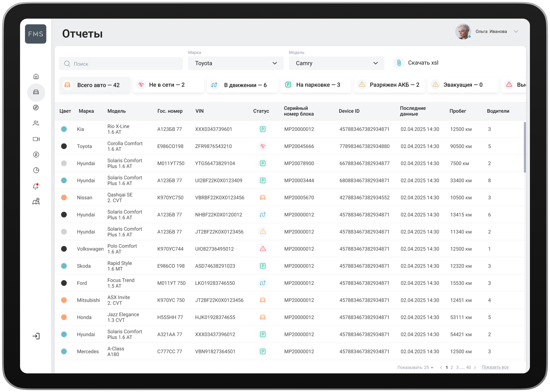Click the Поиск search field

pos(121,64)
